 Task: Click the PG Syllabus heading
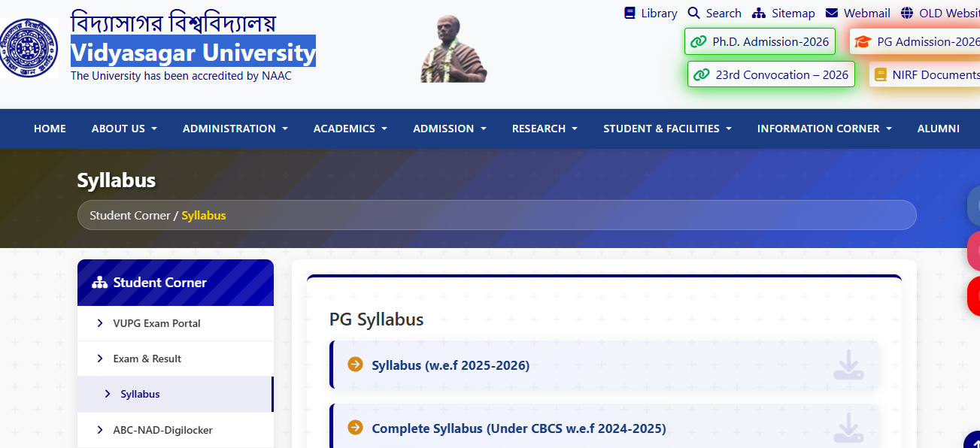[376, 319]
